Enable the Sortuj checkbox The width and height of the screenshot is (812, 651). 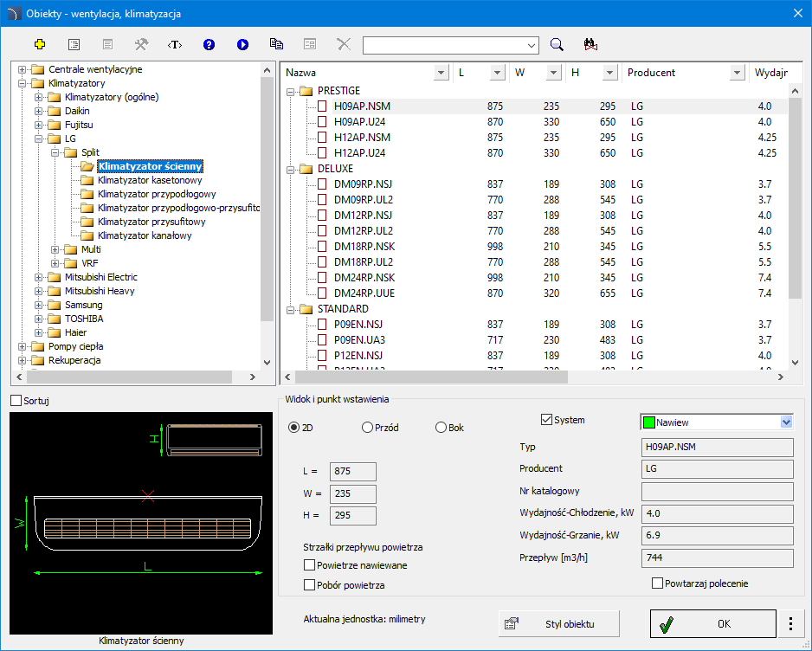point(16,401)
